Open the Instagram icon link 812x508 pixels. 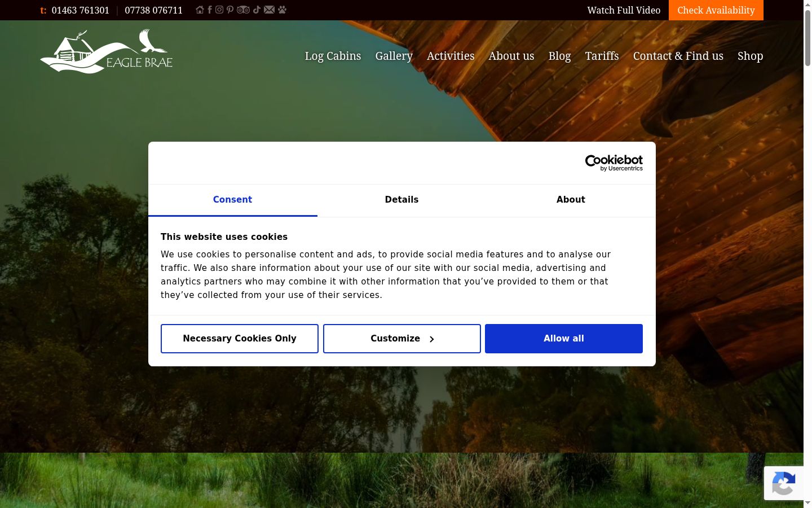219,10
